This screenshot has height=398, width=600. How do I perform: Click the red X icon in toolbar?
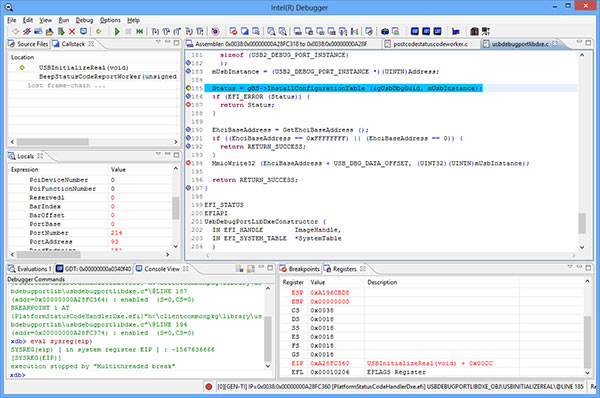pyautogui.click(x=72, y=31)
